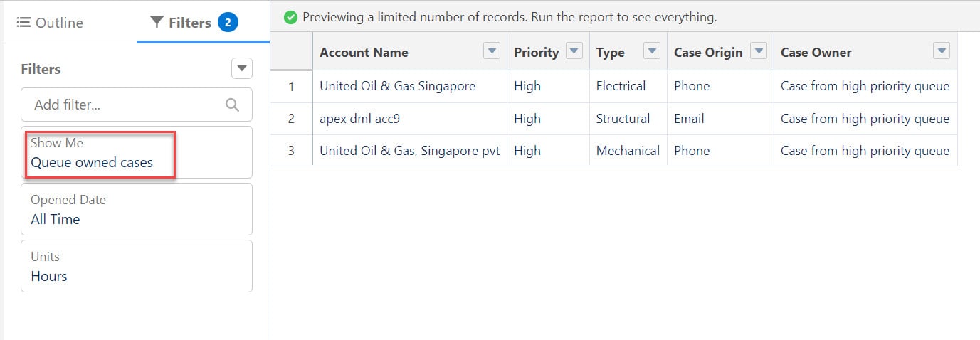980x340 pixels.
Task: Click United Oil & Gas Singapore cell
Action: (397, 86)
